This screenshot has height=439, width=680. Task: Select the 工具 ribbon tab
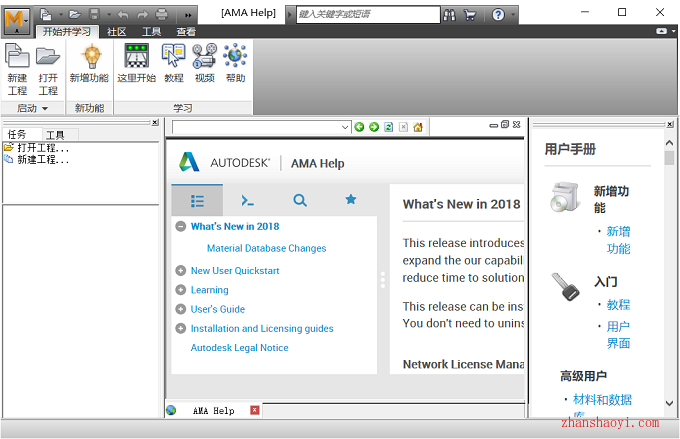point(152,32)
